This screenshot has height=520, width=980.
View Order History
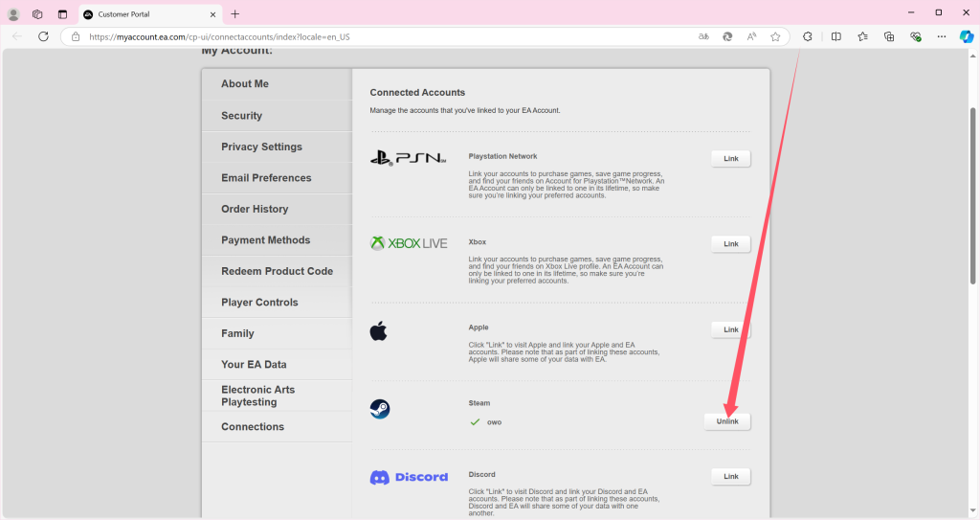coord(277,209)
